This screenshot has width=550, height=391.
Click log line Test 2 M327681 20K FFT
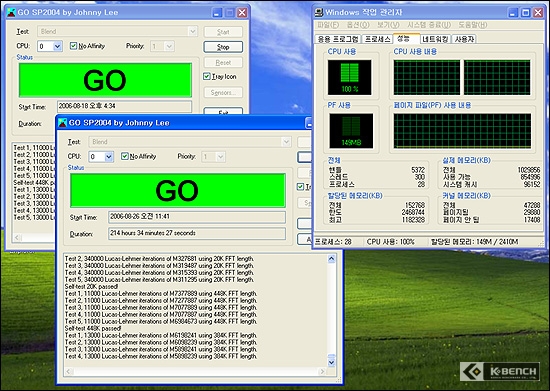159,259
